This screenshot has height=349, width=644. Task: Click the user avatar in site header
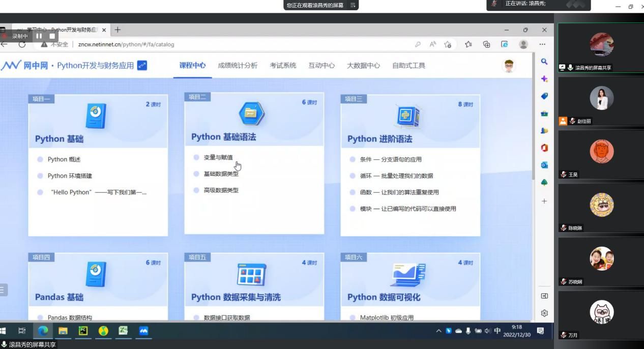click(x=509, y=66)
